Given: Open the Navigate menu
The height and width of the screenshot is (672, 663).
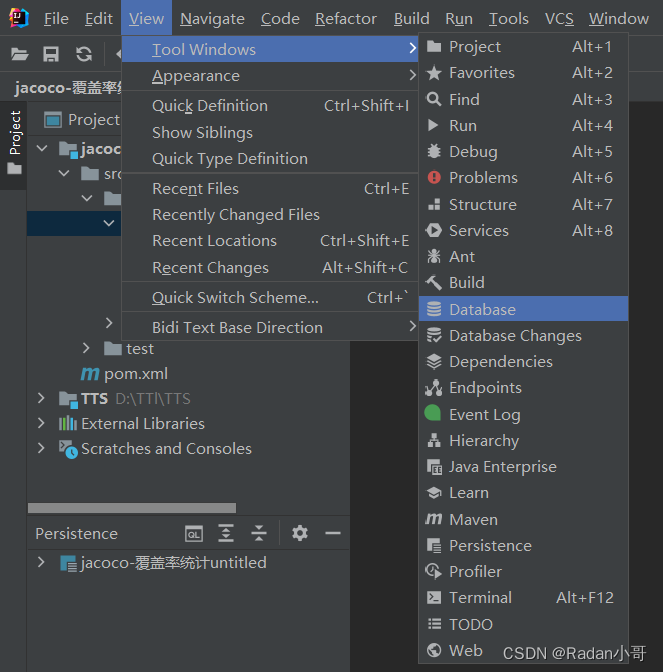Looking at the screenshot, I should coord(212,18).
